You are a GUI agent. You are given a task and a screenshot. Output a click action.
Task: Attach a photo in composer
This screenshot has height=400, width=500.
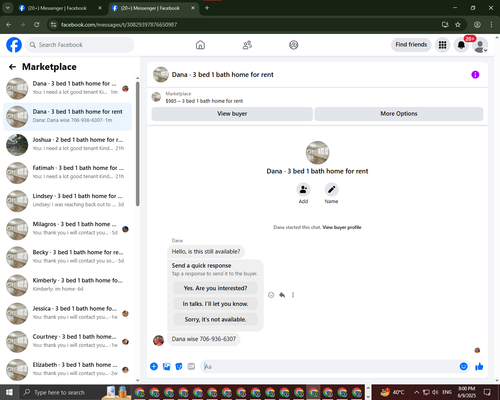pyautogui.click(x=166, y=367)
